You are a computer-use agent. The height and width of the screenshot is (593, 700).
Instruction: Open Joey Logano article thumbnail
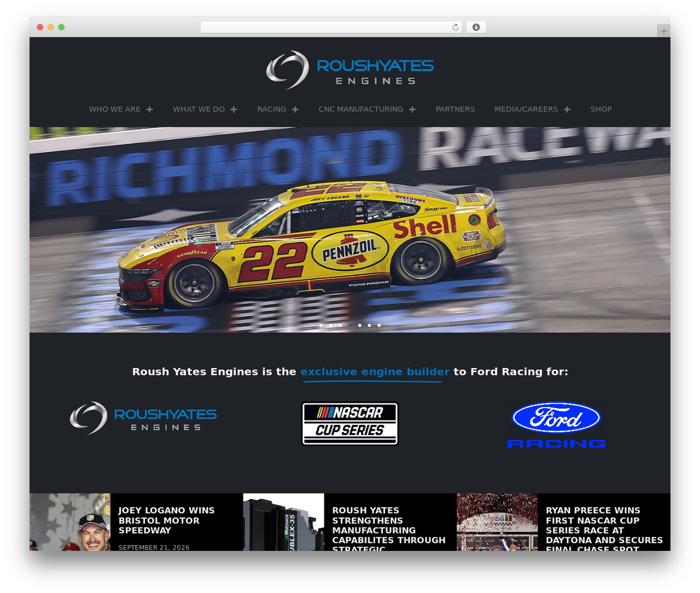click(70, 522)
